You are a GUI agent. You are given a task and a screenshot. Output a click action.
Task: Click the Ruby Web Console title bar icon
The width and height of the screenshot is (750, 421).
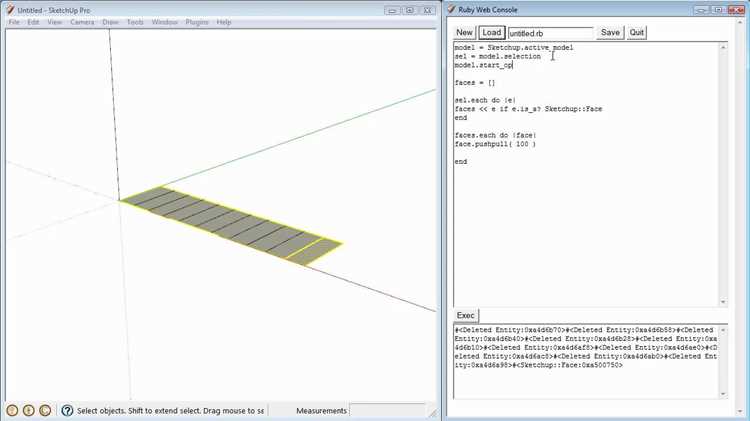coord(451,10)
